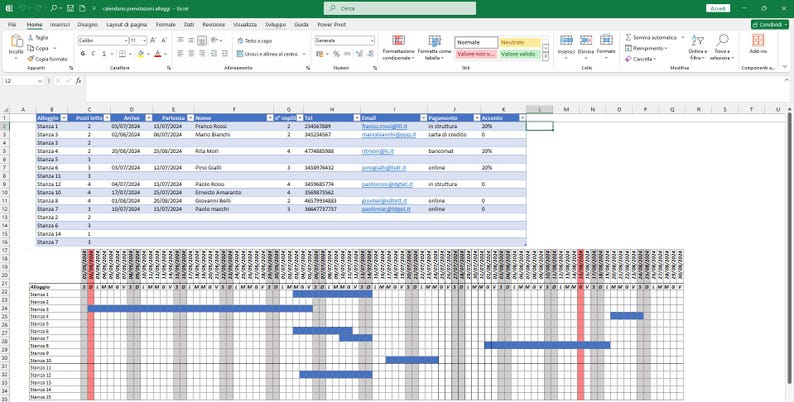Open the franco.rossi email link

tap(384, 126)
